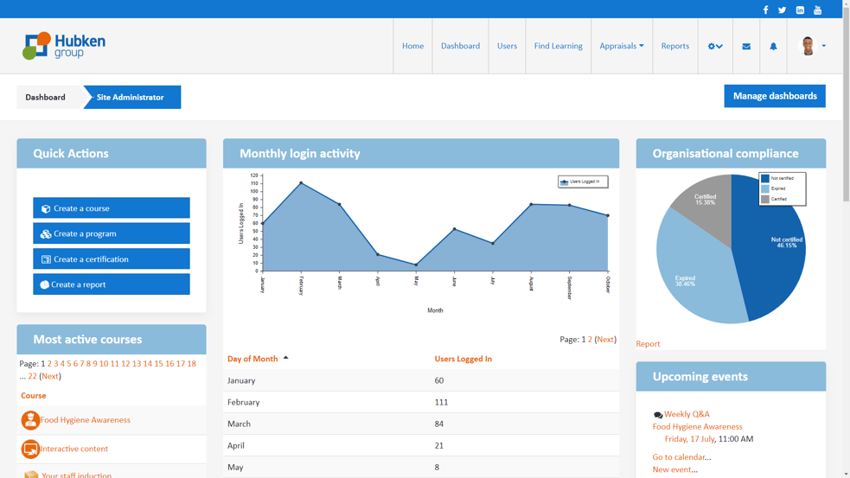The width and height of the screenshot is (850, 478).
Task: Click the Your staff induction course icon
Action: [x=31, y=474]
